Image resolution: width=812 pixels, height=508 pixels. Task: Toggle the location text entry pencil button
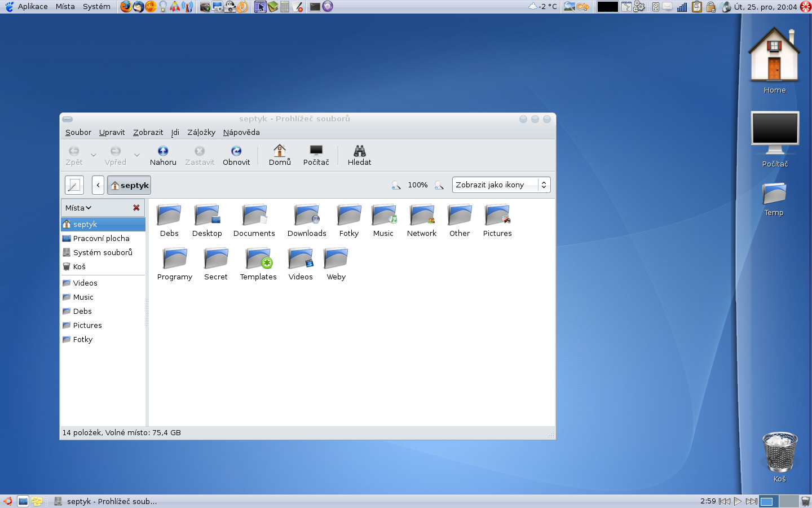pos(74,185)
